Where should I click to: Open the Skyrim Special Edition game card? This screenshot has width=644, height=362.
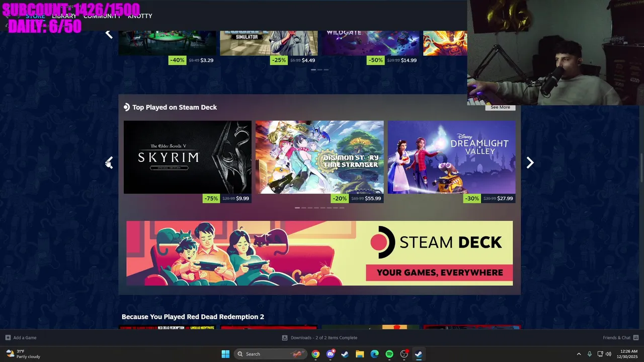point(188,157)
